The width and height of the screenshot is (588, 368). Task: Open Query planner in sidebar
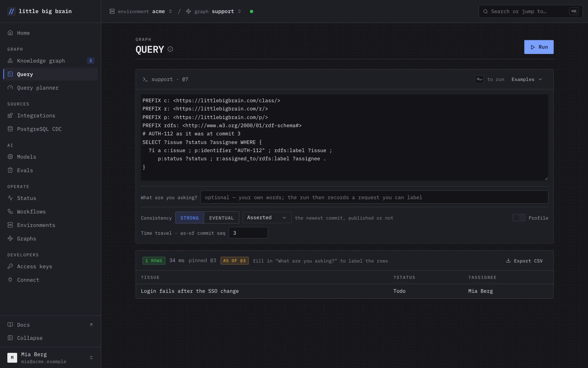click(50, 88)
